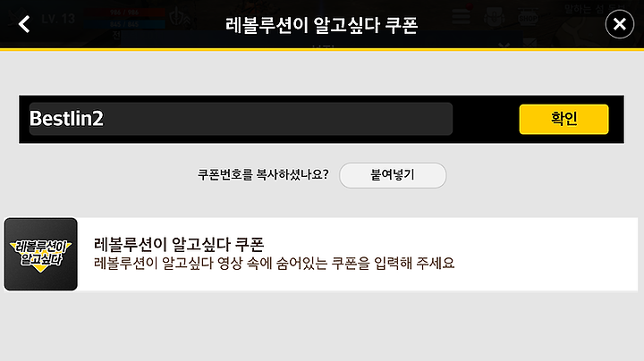This screenshot has height=361, width=644.
Task: Tap the dimmed hamburger menu icon in header
Action: (x=461, y=15)
